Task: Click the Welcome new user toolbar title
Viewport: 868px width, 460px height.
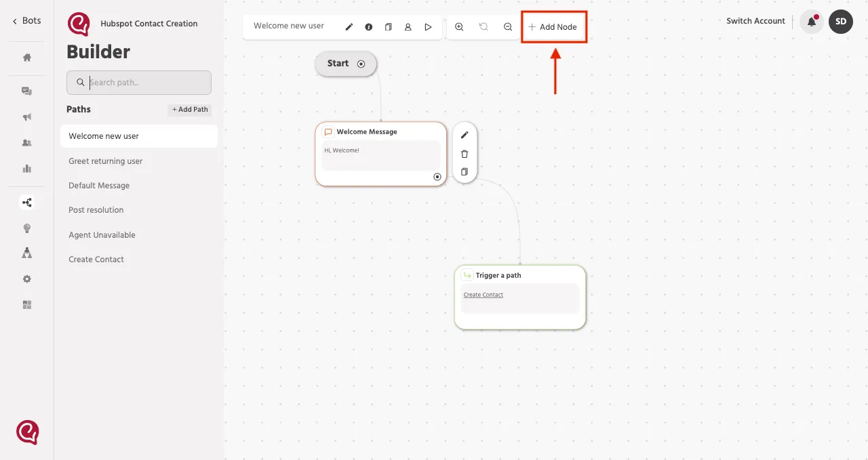Action: pyautogui.click(x=289, y=26)
